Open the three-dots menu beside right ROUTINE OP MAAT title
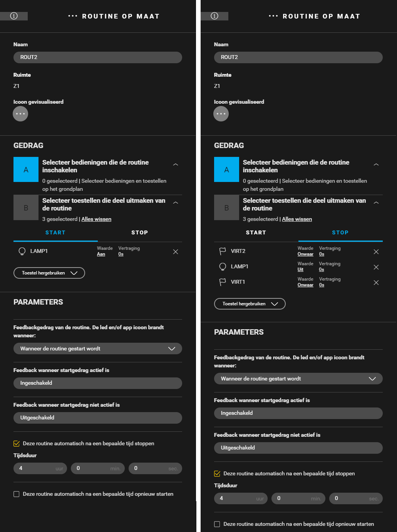The width and height of the screenshot is (397, 532). (x=273, y=16)
